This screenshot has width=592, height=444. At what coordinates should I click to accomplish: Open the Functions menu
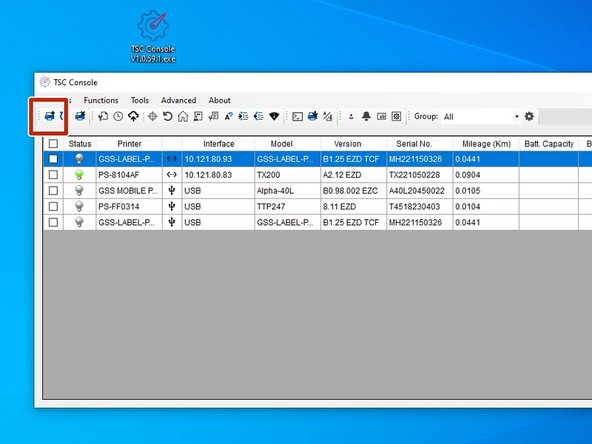coord(101,100)
